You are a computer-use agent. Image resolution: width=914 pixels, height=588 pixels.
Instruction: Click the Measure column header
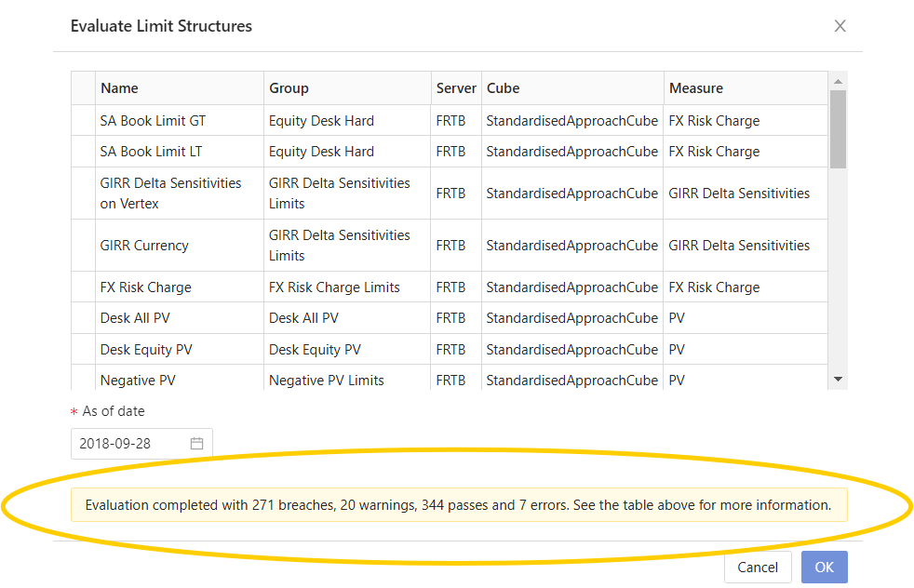coord(695,88)
